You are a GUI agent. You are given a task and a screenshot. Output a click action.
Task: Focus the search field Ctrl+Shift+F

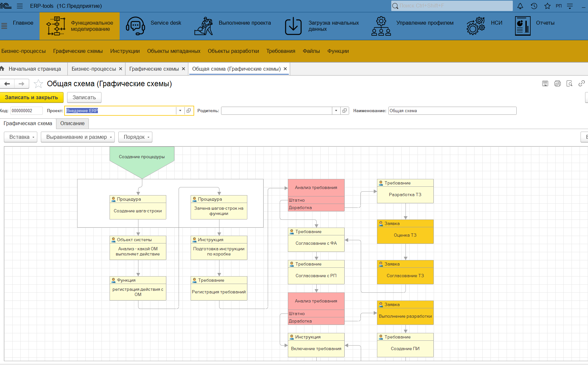click(452, 6)
